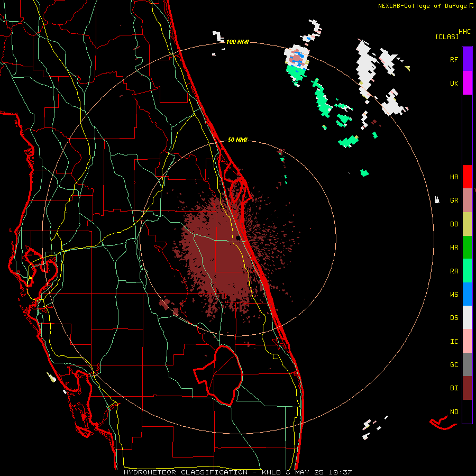The image size is (476, 476).
Task: Click the WS blue legend swatch
Action: [x=467, y=294]
